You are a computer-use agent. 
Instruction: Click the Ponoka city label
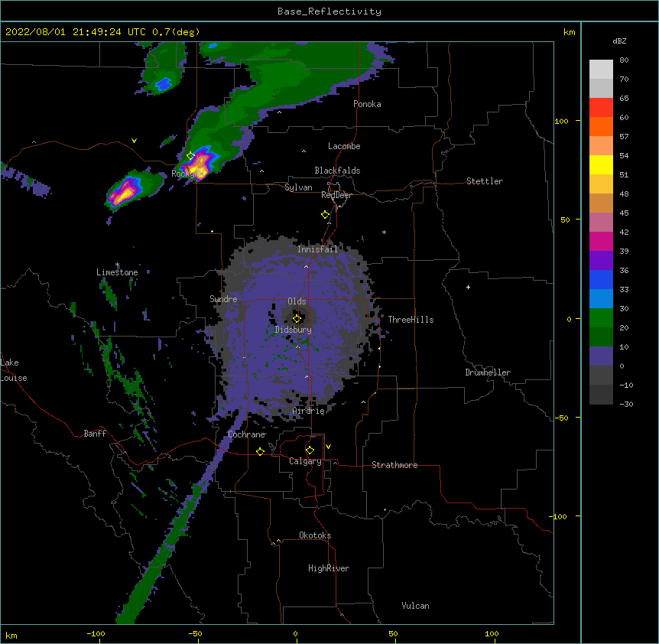point(367,104)
